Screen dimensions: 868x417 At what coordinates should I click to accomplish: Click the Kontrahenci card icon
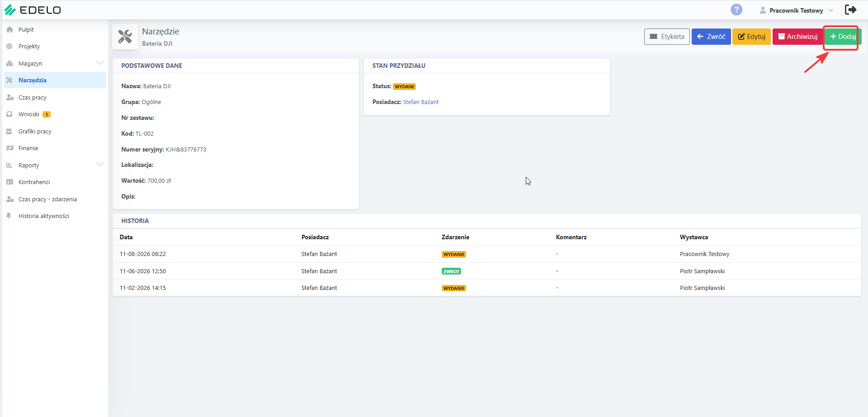(9, 182)
